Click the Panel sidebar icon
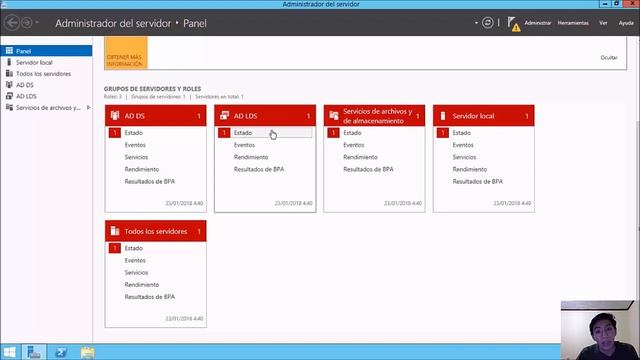Screen dimensions: 640x360 [x=9, y=51]
